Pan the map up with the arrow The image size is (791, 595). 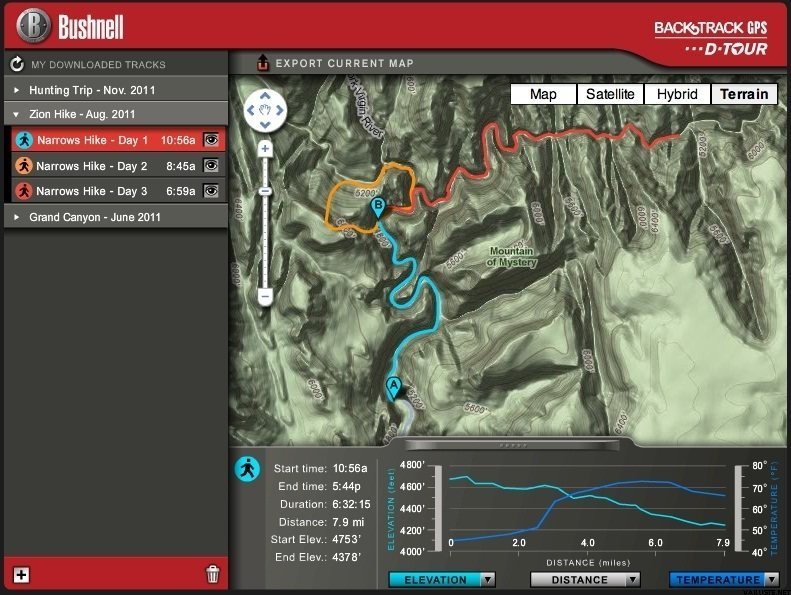[265, 96]
